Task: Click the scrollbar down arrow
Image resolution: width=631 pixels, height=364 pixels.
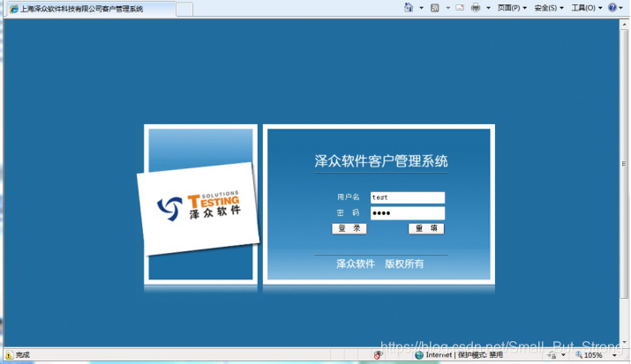Action: (x=624, y=342)
